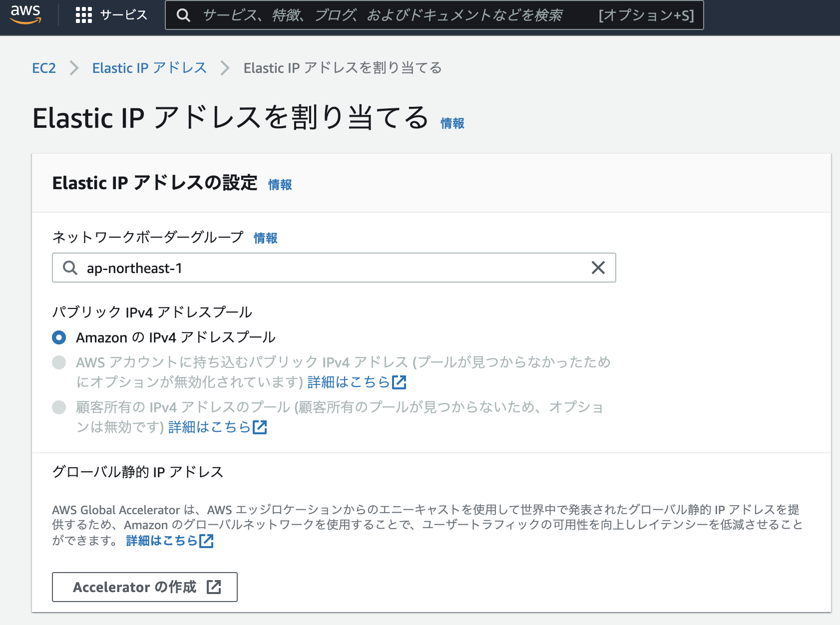Select Amazon の IPv4 アドレスプール

[58, 337]
